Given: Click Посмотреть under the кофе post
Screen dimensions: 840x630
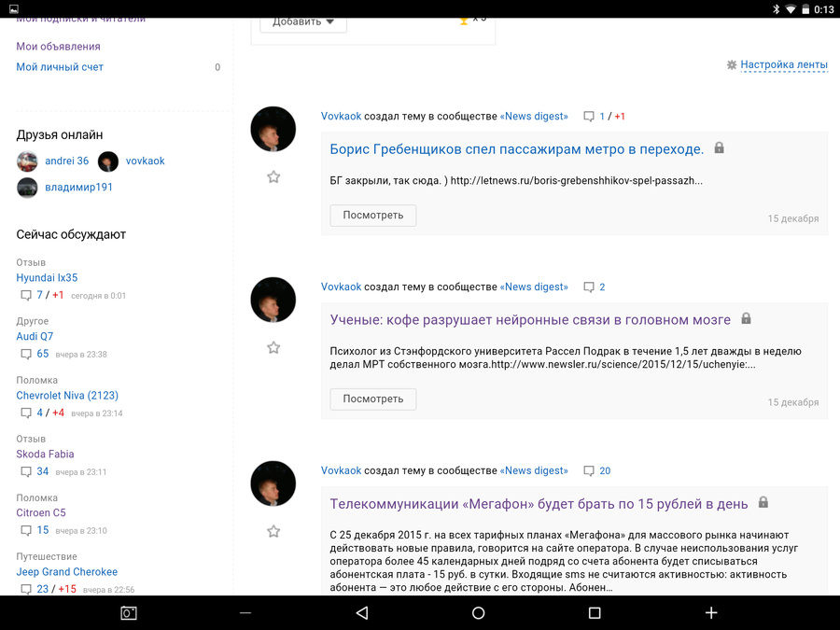Looking at the screenshot, I should [x=372, y=399].
